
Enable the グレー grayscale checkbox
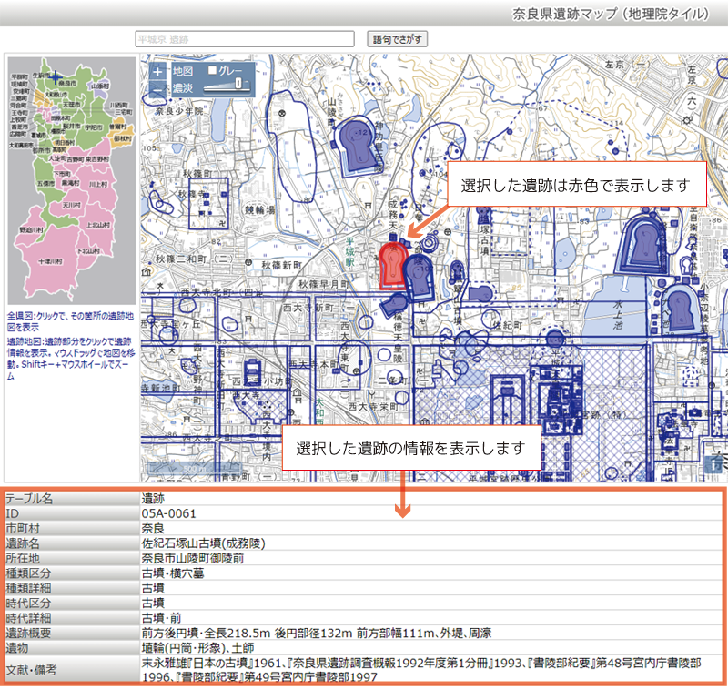coord(212,70)
